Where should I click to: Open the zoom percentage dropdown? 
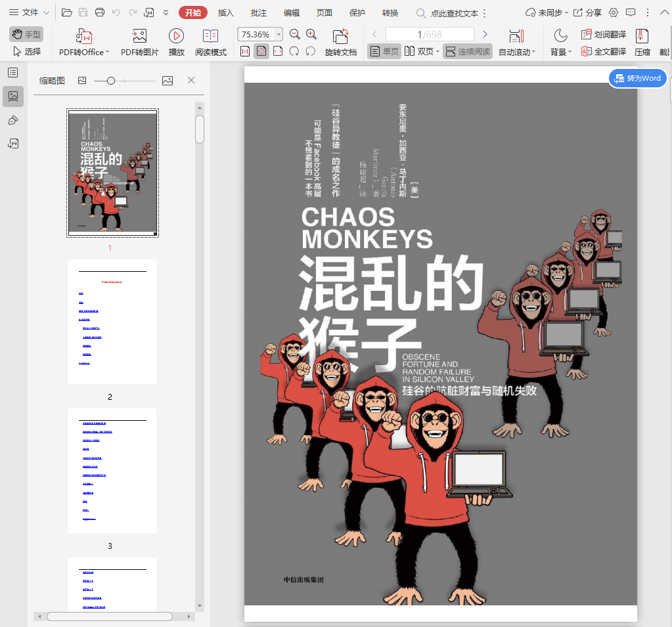click(279, 34)
